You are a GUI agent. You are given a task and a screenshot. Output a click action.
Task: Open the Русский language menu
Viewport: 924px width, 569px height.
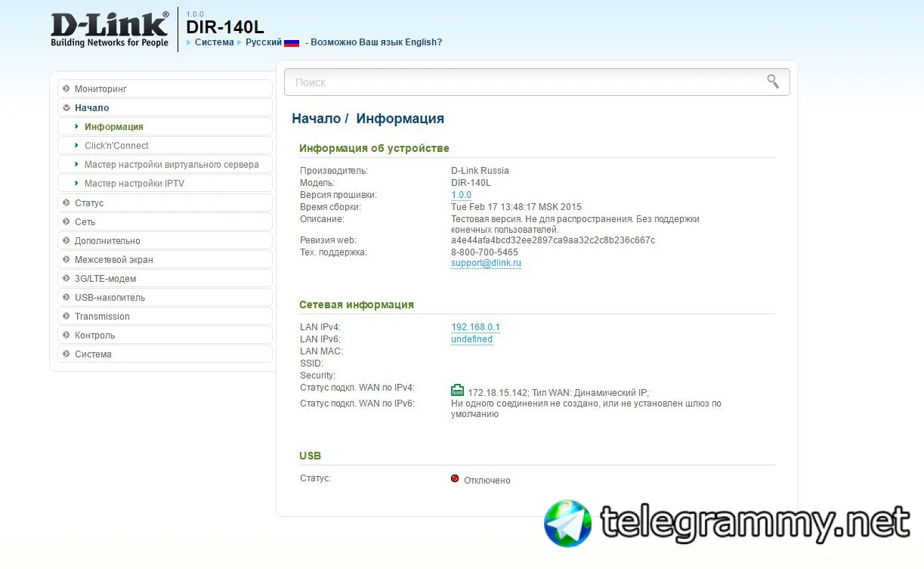(264, 42)
